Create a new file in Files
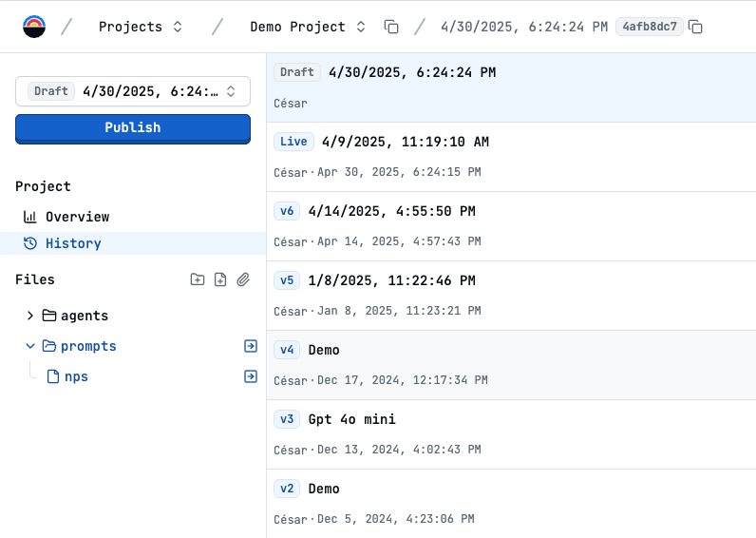Image resolution: width=756 pixels, height=538 pixels. click(x=220, y=279)
